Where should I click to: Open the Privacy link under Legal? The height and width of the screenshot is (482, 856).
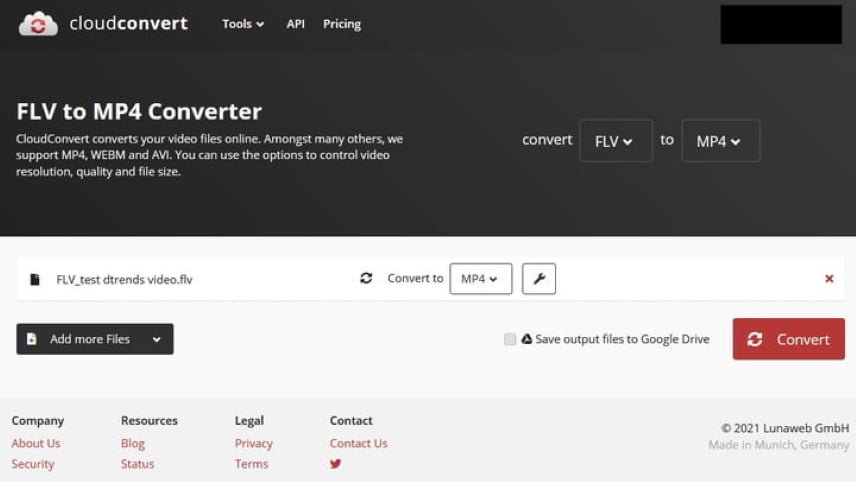253,443
